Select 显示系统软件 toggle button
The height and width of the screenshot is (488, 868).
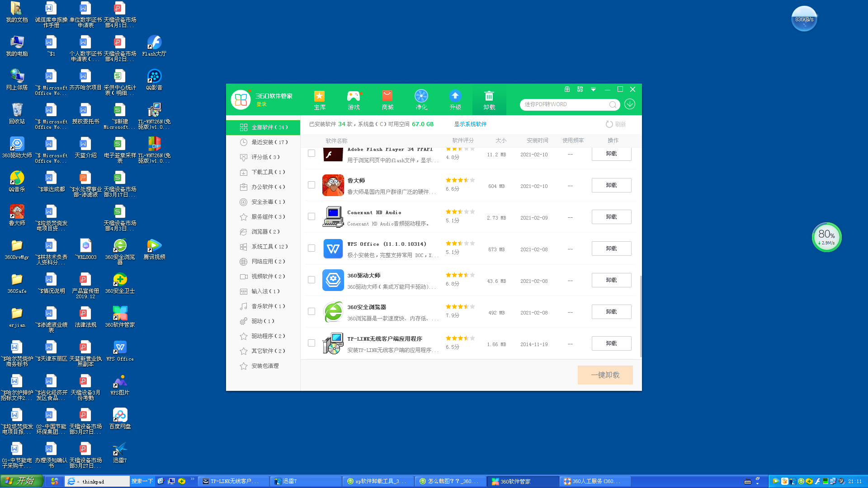click(471, 124)
